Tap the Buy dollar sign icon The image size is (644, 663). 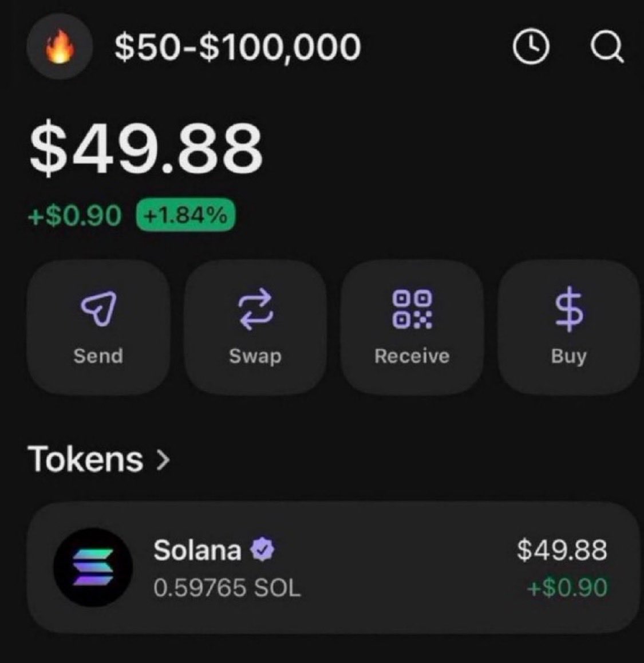[x=569, y=309]
